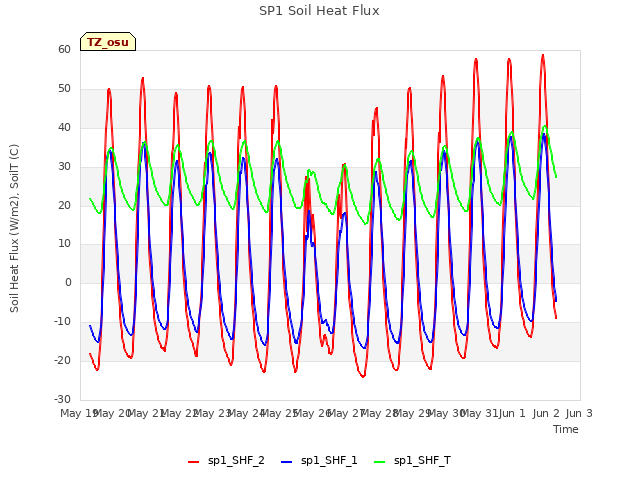Click the green sp1_SHF_T legend swatch
This screenshot has height=480, width=640.
click(379, 462)
